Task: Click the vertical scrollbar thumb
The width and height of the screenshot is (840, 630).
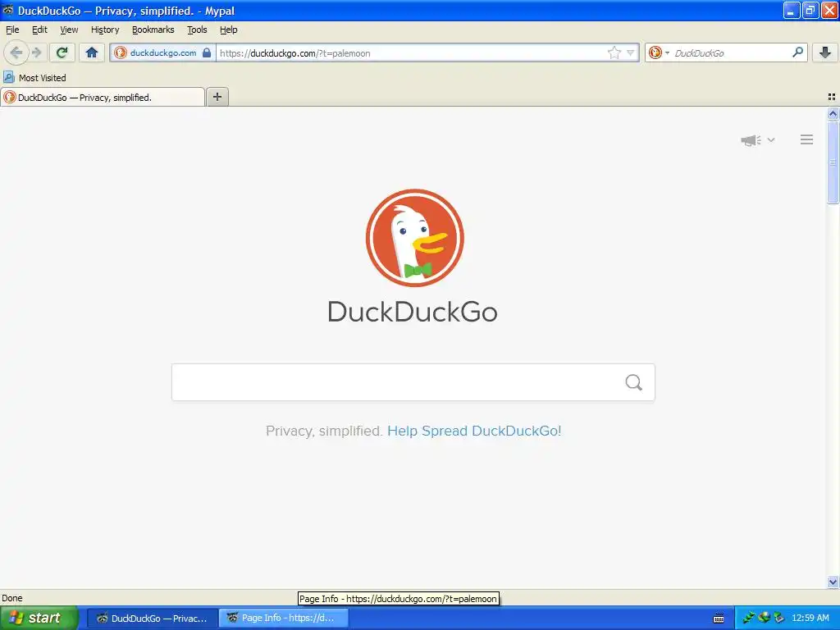Action: pos(833,162)
